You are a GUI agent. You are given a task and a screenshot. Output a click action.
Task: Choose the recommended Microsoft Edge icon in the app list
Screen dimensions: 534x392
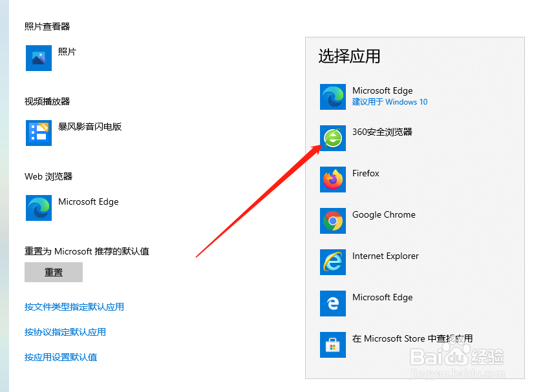pos(333,97)
